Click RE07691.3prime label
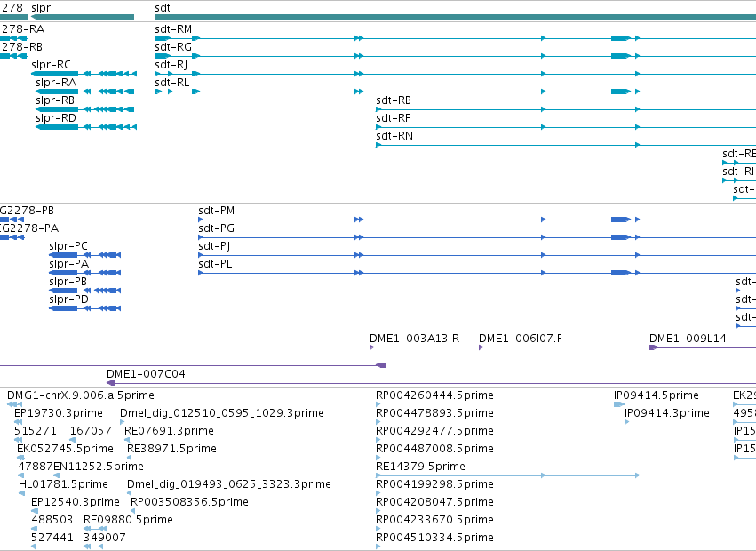This screenshot has height=551, width=756. (169, 431)
